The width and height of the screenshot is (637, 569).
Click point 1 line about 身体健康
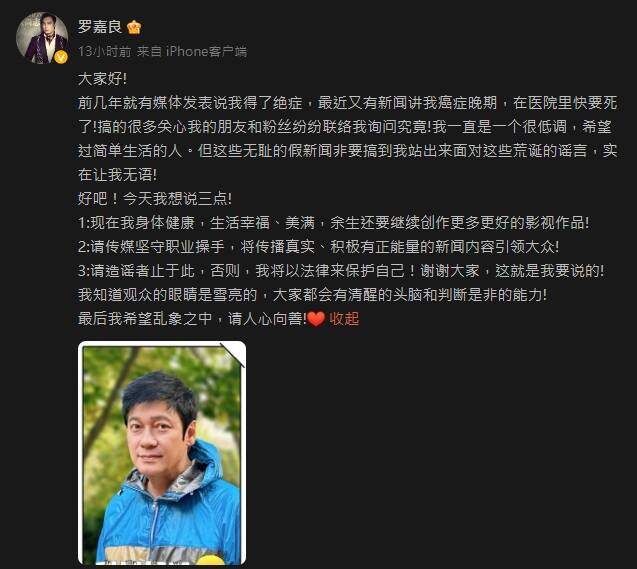[x=333, y=223]
